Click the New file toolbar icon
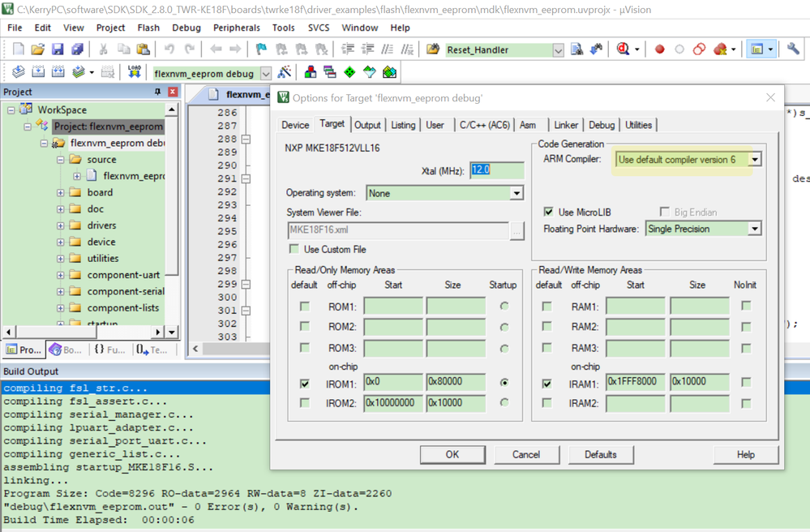This screenshot has height=532, width=810. (18, 49)
